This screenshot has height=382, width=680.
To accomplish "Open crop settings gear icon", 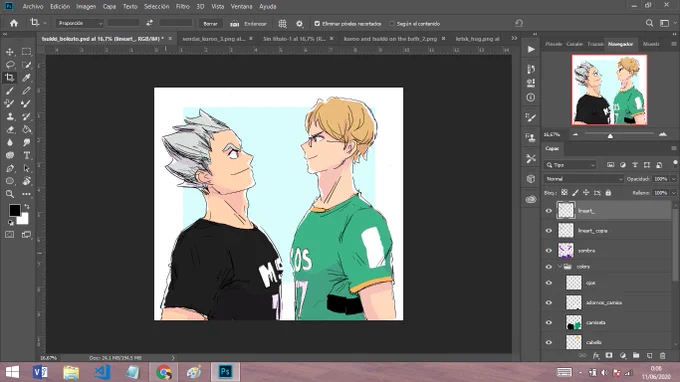I will [x=300, y=24].
